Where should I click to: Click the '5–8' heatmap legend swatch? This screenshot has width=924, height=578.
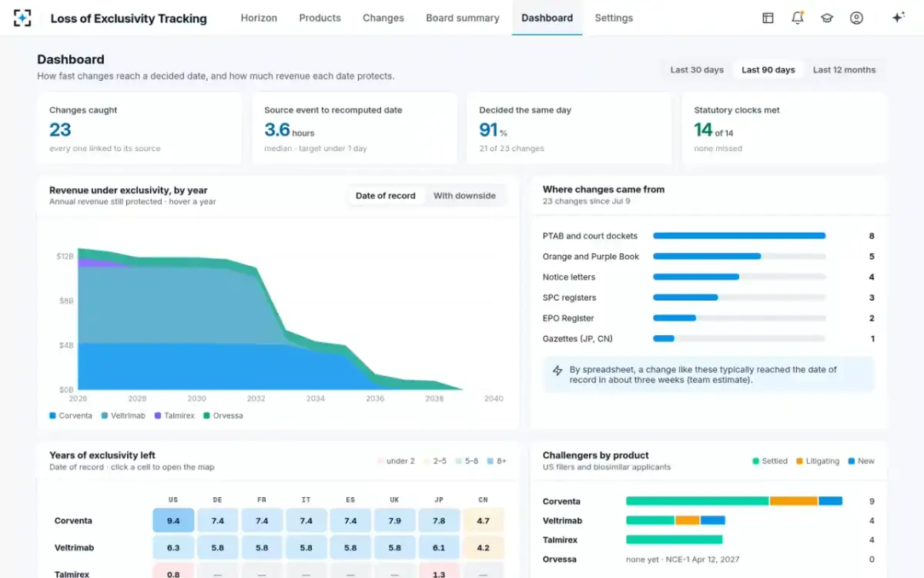458,461
